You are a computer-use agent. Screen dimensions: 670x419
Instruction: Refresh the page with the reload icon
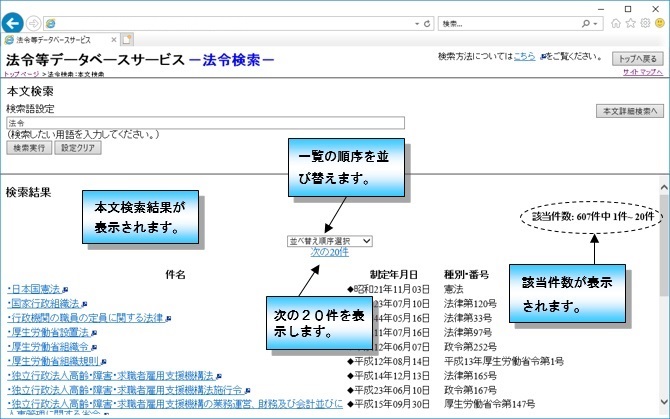pyautogui.click(x=427, y=22)
